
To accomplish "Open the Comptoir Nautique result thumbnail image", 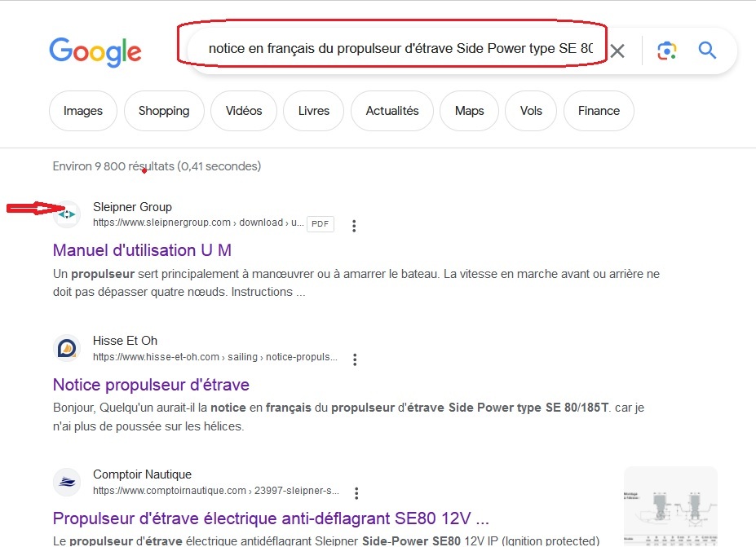I will [x=670, y=506].
